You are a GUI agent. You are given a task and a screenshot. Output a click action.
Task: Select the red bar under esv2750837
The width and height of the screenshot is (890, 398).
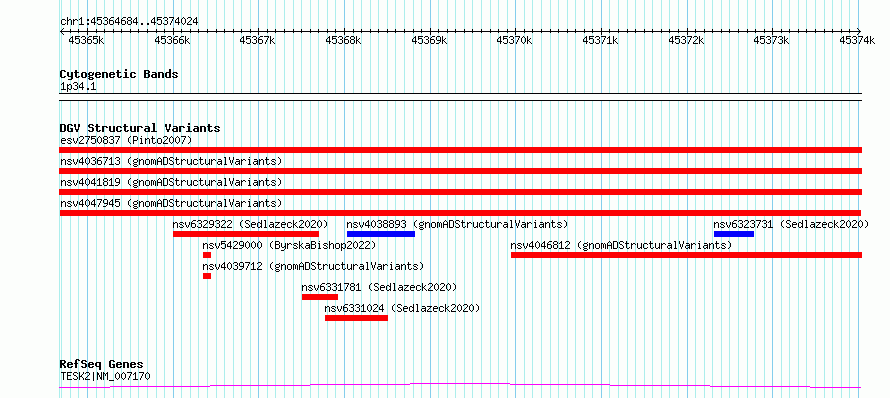(x=460, y=150)
